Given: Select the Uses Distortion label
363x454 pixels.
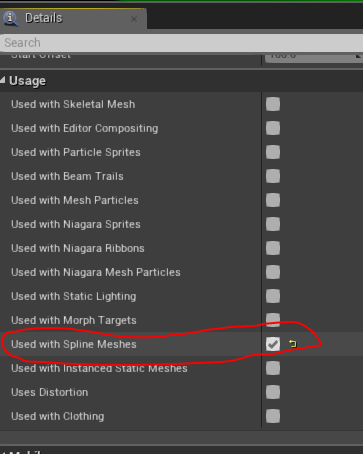Looking at the screenshot, I should pyautogui.click(x=50, y=392).
